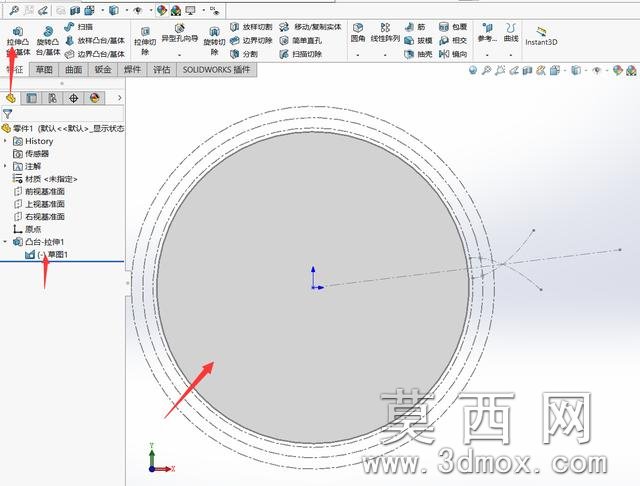Select 前视基准面 (Front Plane)
640x486 pixels.
[39, 191]
